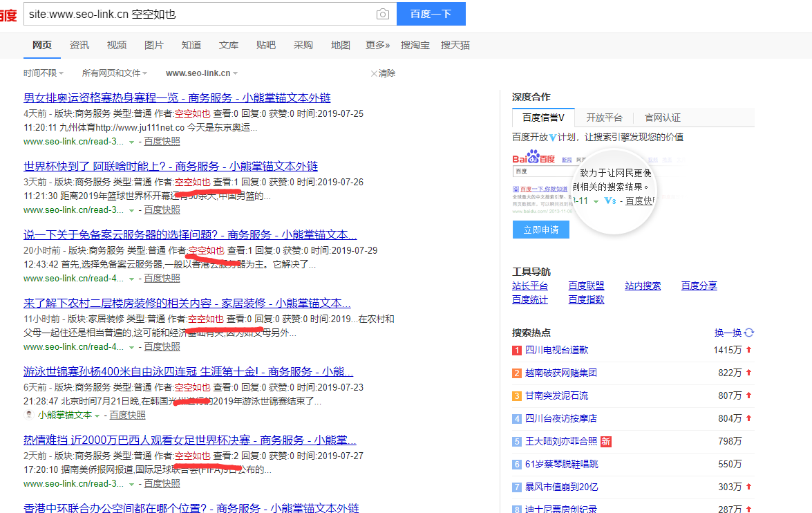Open hot topic 越南破获网赌集团
The height and width of the screenshot is (513, 812).
pos(561,373)
